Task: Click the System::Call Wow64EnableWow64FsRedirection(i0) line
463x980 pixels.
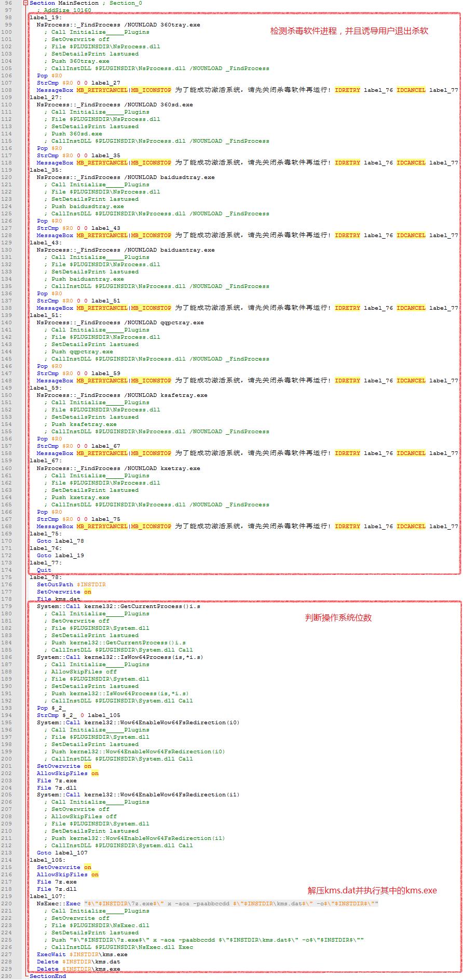Action: pos(138,723)
